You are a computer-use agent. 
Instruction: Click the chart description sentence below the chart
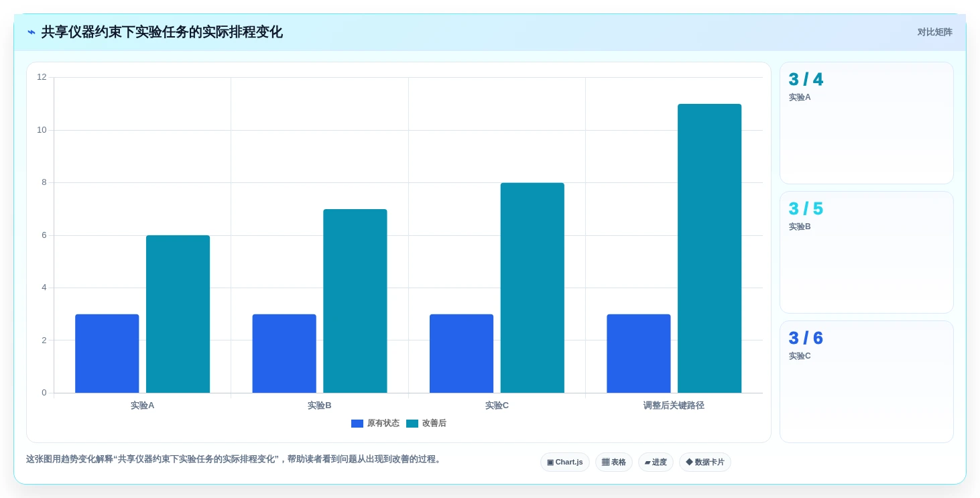pos(235,459)
